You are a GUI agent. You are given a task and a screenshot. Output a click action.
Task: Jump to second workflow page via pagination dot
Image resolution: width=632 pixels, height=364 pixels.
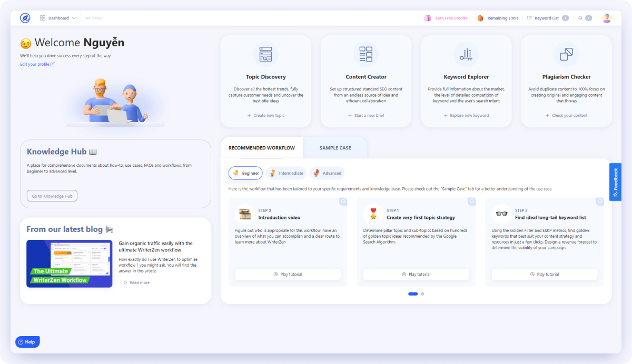(422, 294)
